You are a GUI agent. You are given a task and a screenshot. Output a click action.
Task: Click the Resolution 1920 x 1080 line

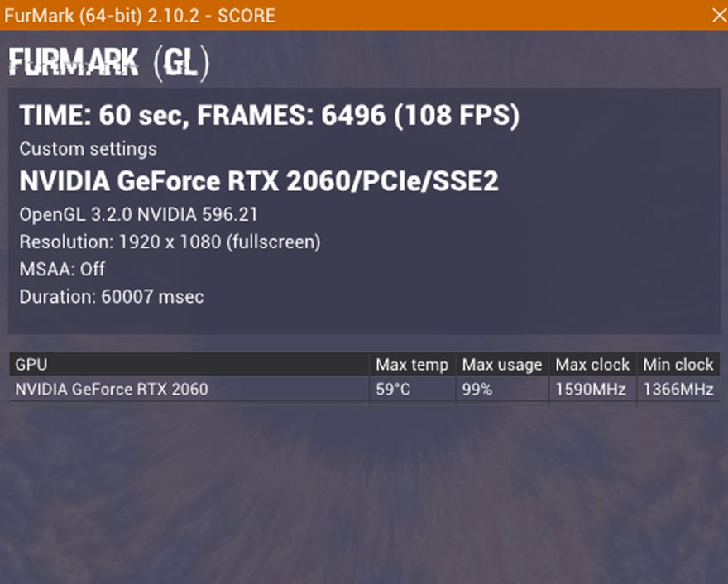tap(170, 242)
